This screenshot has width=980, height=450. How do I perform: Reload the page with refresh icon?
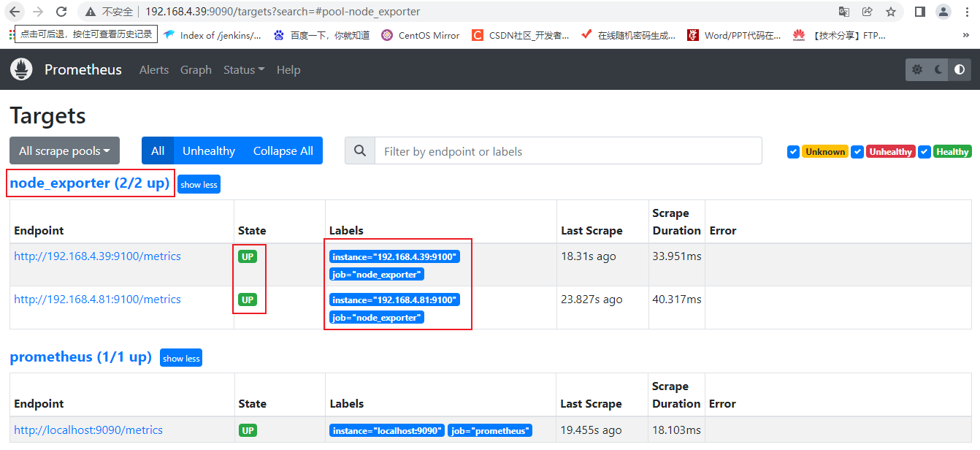[x=62, y=12]
